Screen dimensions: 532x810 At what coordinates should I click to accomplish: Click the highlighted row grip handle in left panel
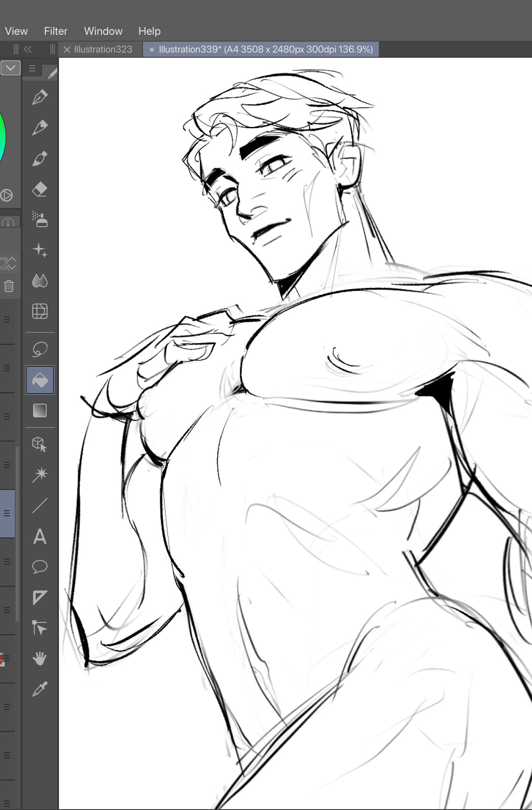point(7,513)
